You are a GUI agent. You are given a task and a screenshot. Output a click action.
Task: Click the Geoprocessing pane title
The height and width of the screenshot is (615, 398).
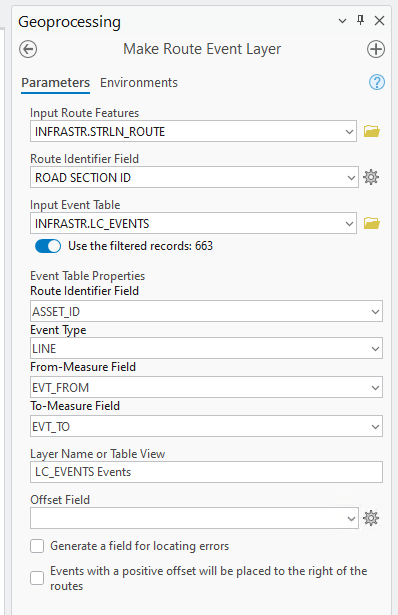[x=69, y=22]
